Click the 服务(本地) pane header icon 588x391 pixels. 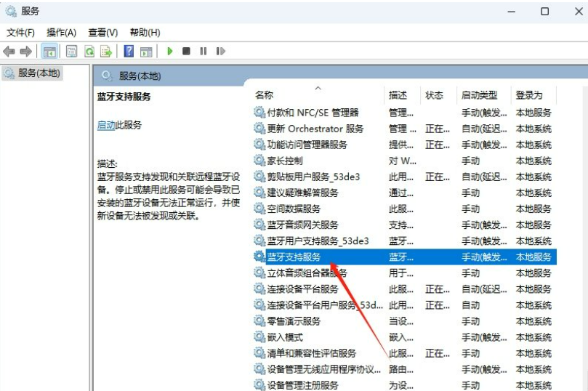point(107,76)
